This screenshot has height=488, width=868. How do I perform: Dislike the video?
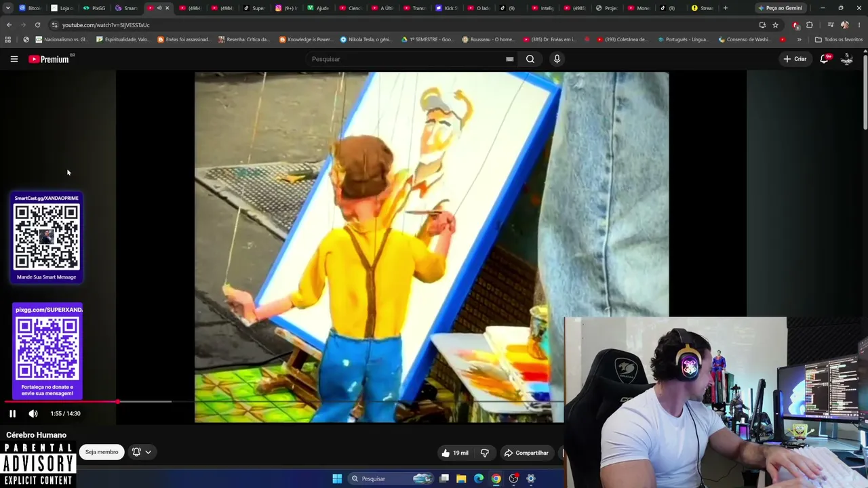pos(484,453)
